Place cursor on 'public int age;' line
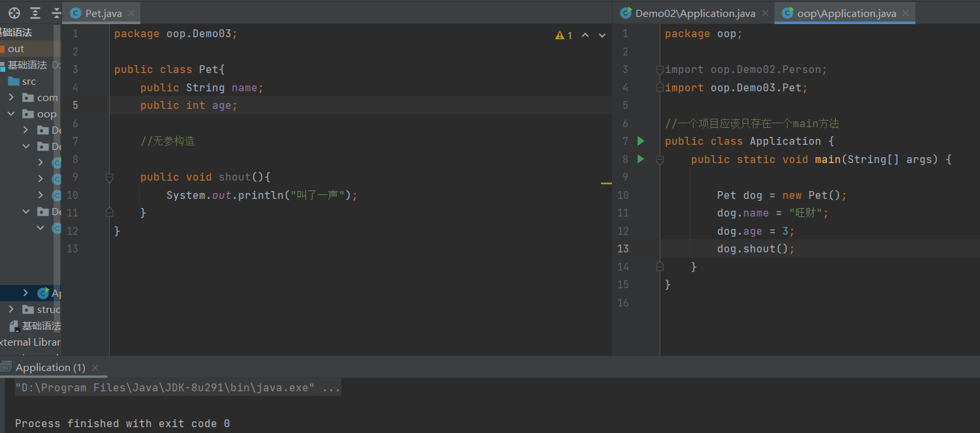Image resolution: width=980 pixels, height=433 pixels. coord(189,105)
